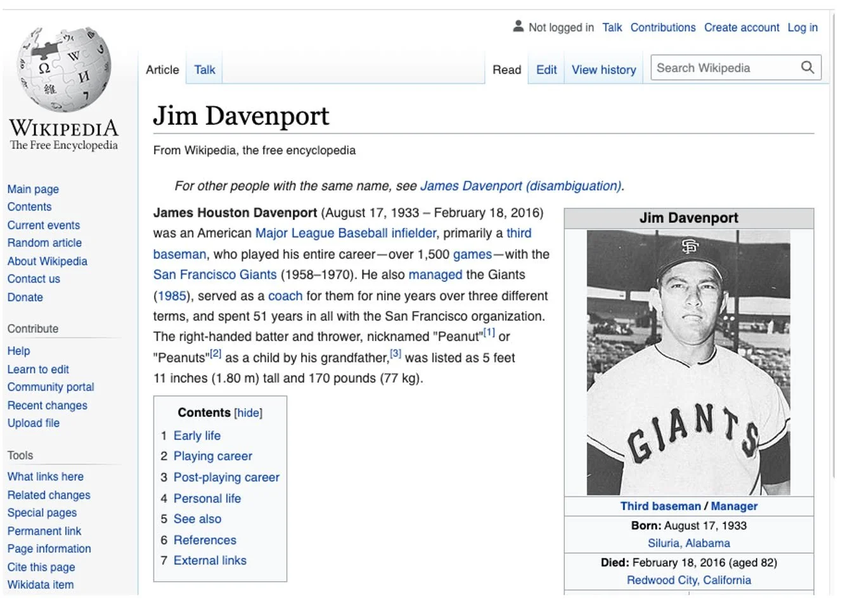This screenshot has width=843, height=616.
Task: Hide the Contents table
Action: 247,413
